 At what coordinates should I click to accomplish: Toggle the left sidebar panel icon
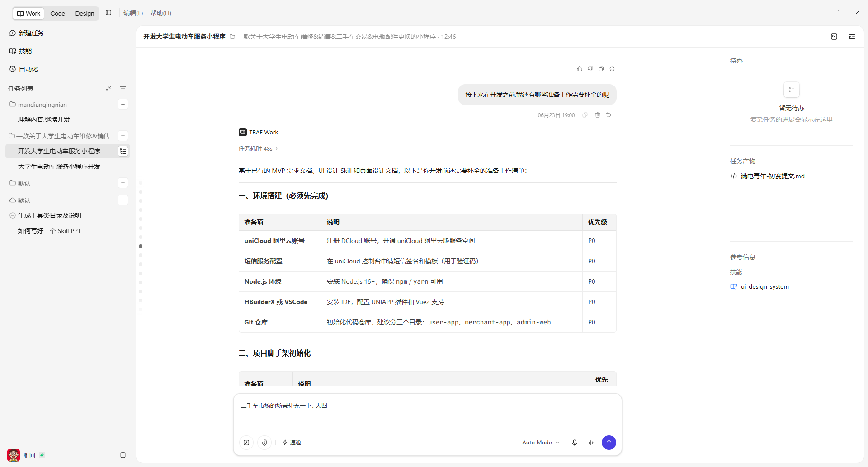point(108,13)
